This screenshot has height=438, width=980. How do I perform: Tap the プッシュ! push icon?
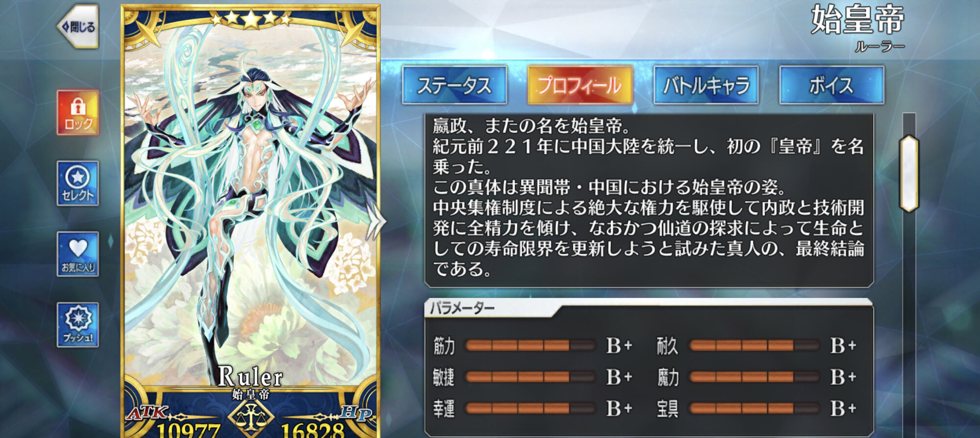point(78,325)
